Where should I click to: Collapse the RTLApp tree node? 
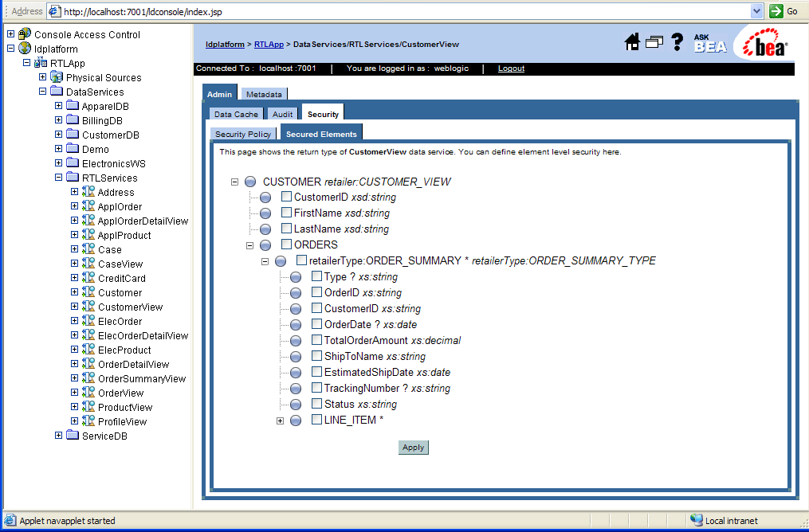tap(27, 62)
